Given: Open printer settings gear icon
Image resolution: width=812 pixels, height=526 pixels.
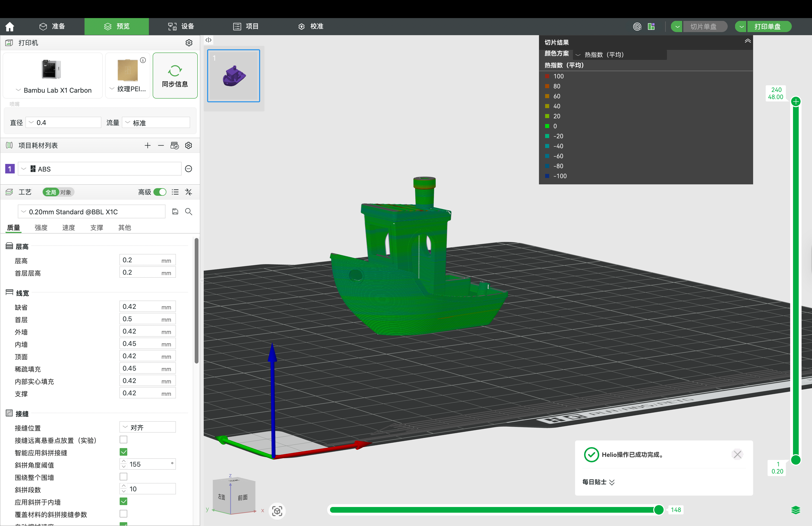Looking at the screenshot, I should pos(189,43).
